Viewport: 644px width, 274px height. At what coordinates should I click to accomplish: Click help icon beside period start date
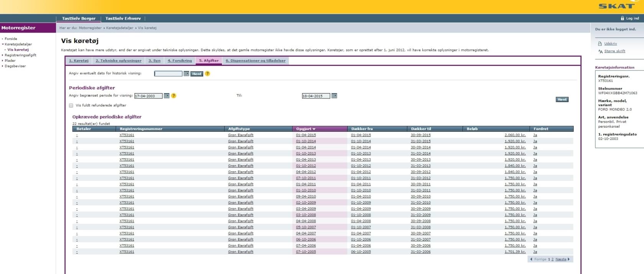(174, 96)
